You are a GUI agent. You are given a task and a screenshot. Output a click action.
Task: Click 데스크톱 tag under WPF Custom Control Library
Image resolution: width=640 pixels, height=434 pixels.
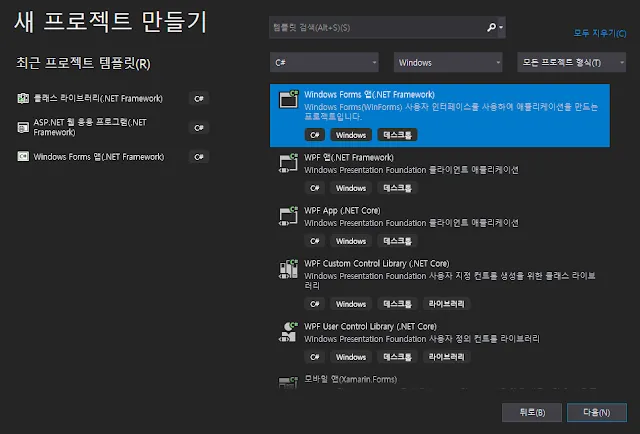[398, 304]
